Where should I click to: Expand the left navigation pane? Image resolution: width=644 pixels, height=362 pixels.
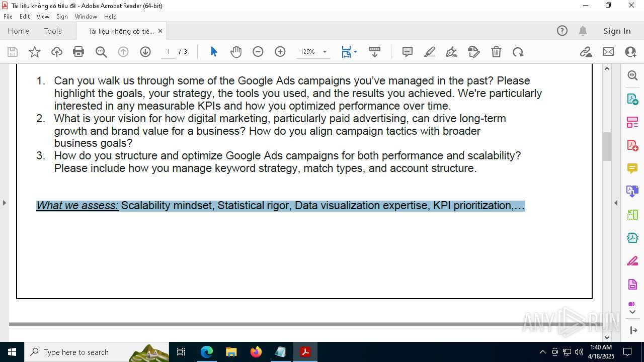point(4,203)
